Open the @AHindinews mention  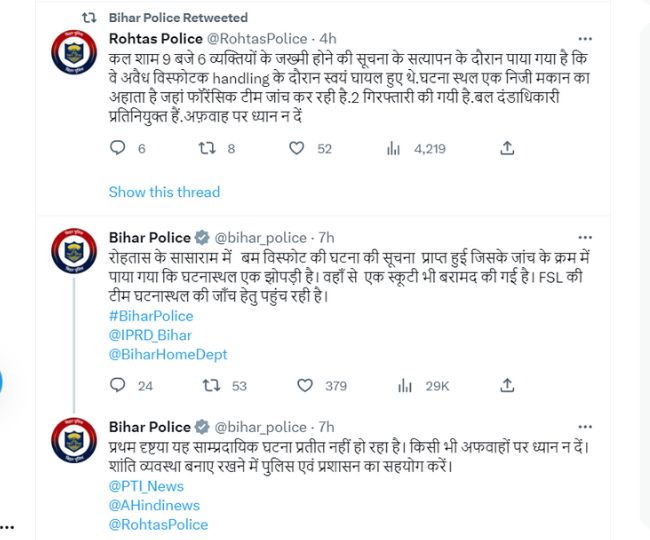click(x=154, y=505)
